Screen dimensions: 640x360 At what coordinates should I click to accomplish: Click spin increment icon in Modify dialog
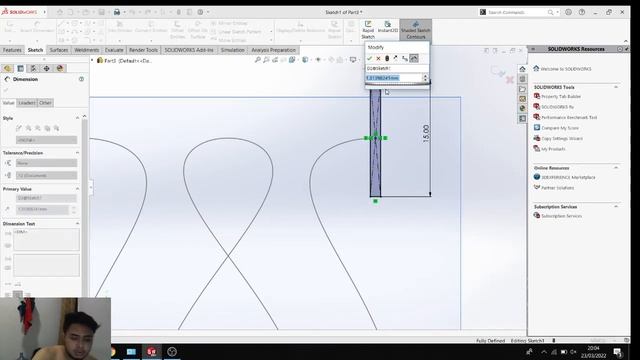click(x=404, y=58)
